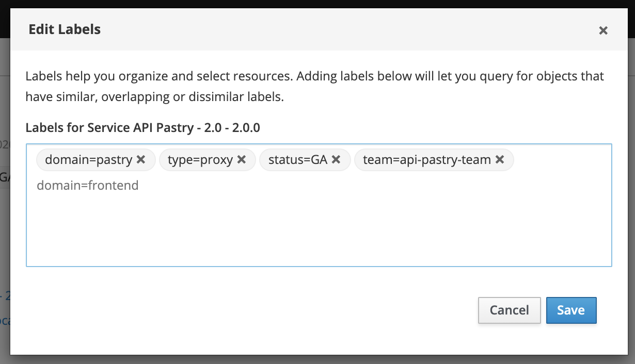Click empty space inside the labels box
Viewport: 635px width, 364px height.
click(x=318, y=232)
